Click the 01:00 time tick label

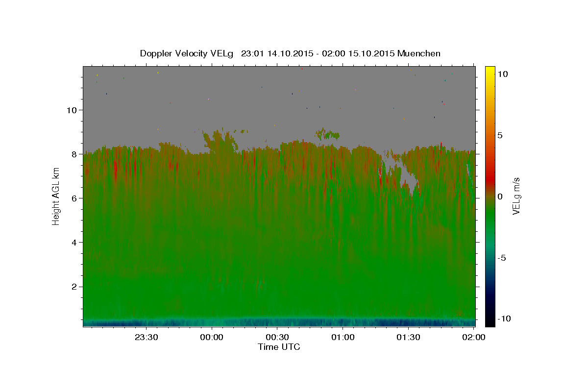coord(343,337)
